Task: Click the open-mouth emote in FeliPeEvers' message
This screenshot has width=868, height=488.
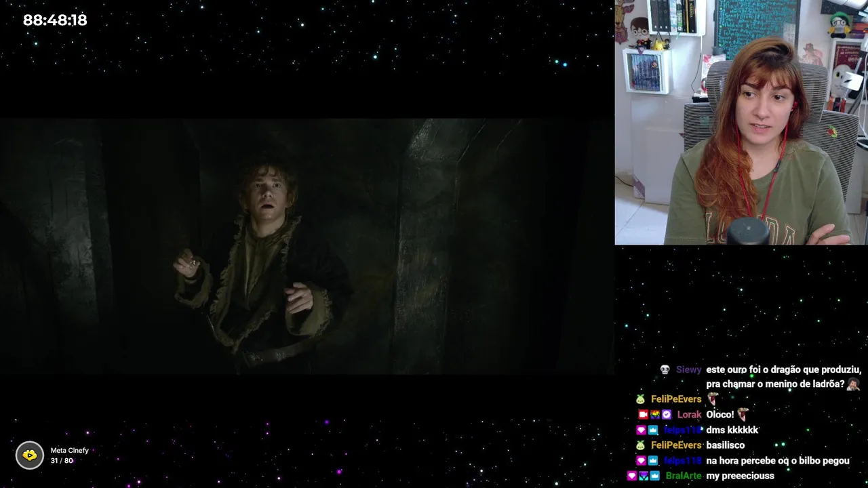Action: click(x=712, y=399)
